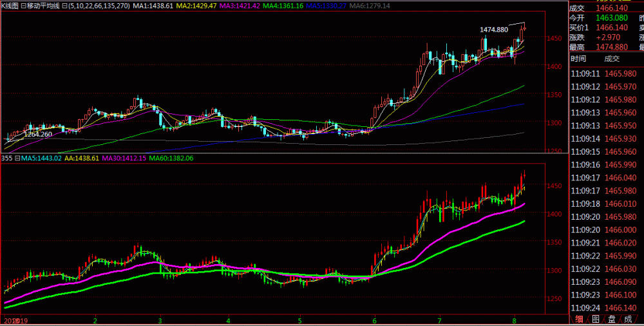The height and width of the screenshot is (326, 644).
Task: Open the 盘 tab in bottom panel
Action: (613, 319)
